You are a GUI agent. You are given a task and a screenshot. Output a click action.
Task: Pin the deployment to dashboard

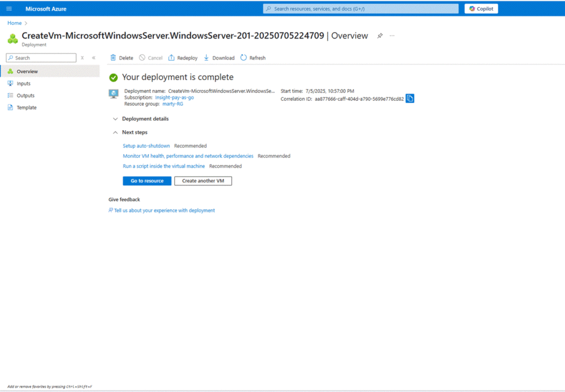click(x=380, y=36)
